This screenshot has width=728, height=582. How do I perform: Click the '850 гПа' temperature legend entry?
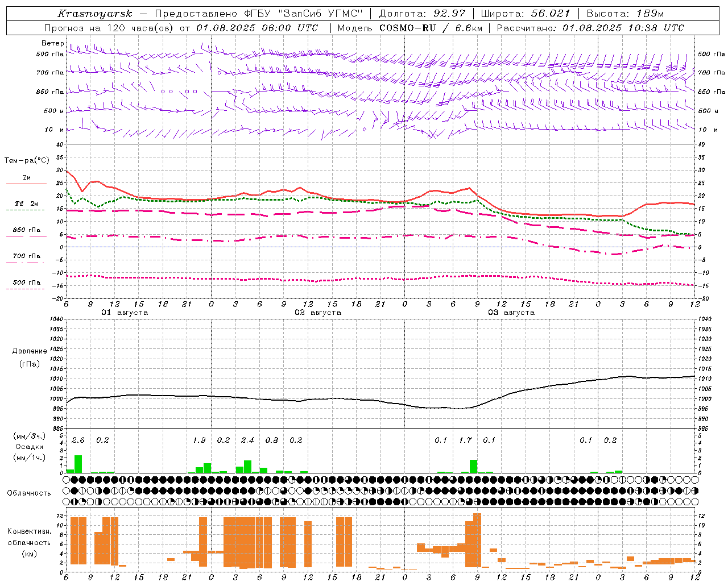coord(27,230)
